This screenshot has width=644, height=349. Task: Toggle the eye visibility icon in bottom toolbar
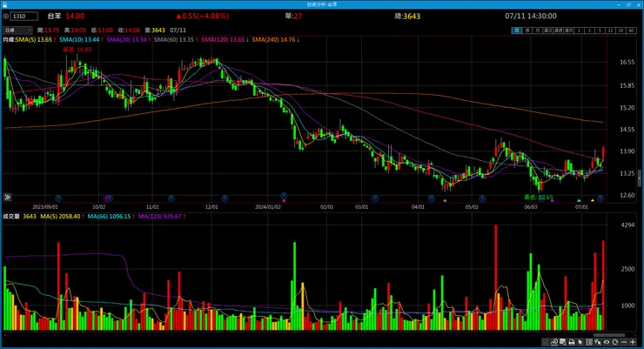[x=607, y=342]
